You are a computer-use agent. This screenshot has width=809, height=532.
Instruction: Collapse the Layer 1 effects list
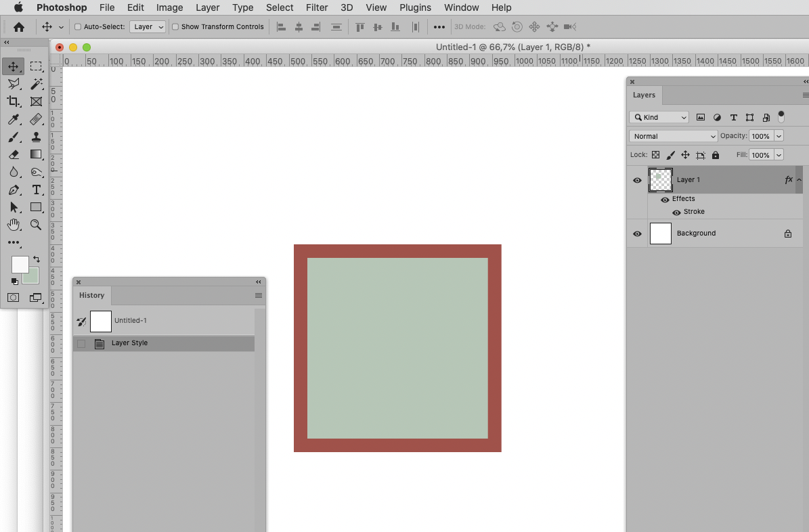point(799,179)
